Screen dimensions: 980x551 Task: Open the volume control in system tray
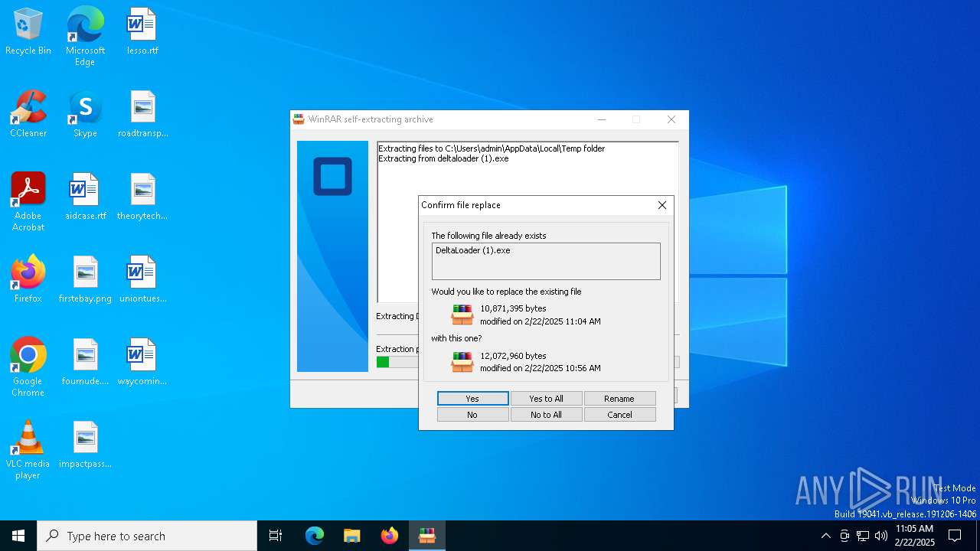click(x=881, y=536)
